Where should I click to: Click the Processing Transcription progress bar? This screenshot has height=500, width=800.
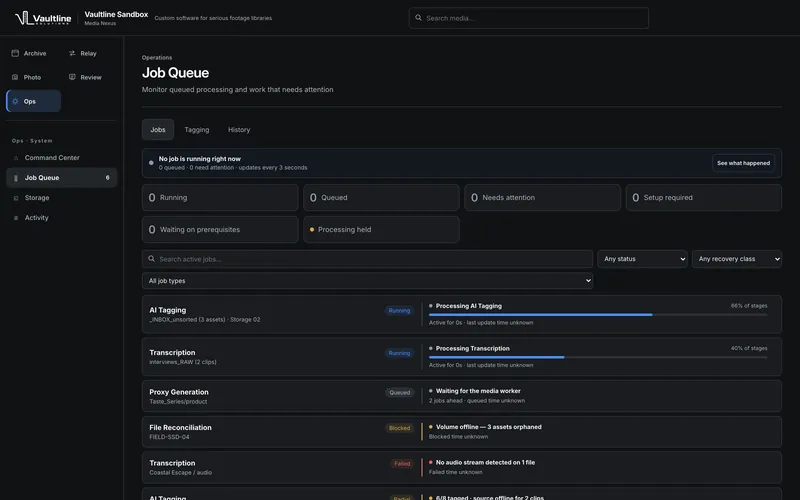[598, 357]
